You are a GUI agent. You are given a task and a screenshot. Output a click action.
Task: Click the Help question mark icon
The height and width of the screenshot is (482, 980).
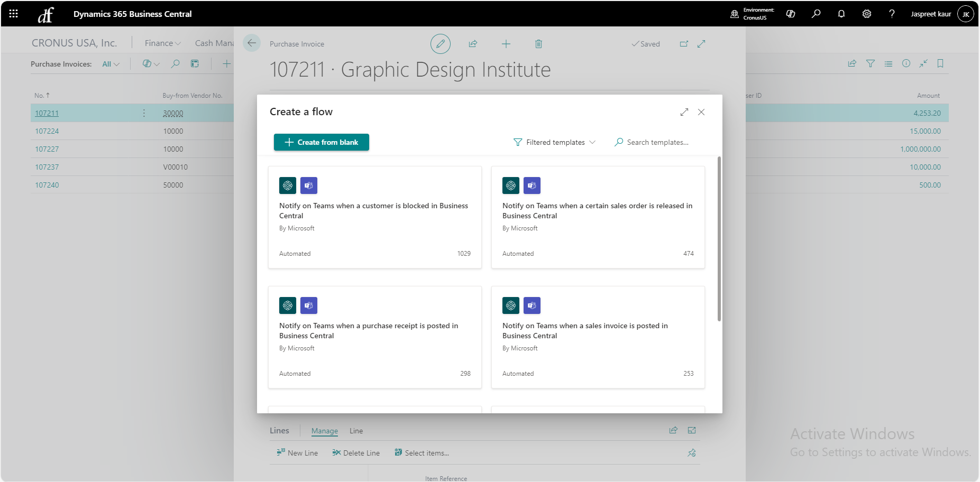pyautogui.click(x=892, y=14)
